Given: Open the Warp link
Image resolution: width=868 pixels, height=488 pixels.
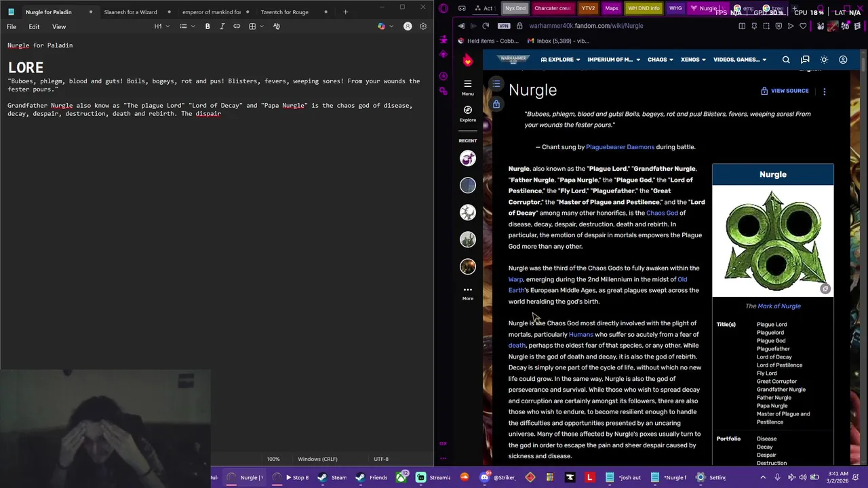Looking at the screenshot, I should coord(515,279).
